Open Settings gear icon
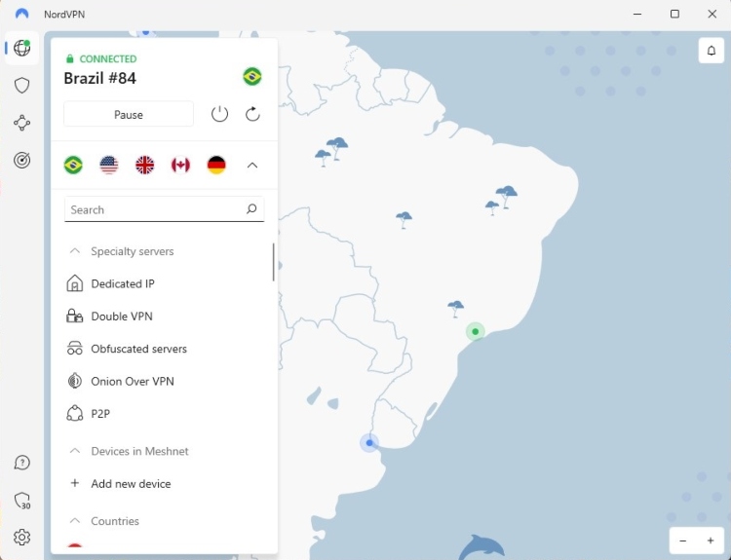The image size is (731, 560). tap(21, 538)
